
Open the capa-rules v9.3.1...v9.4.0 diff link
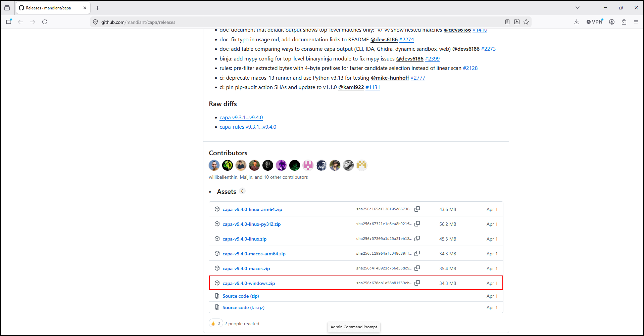point(248,127)
